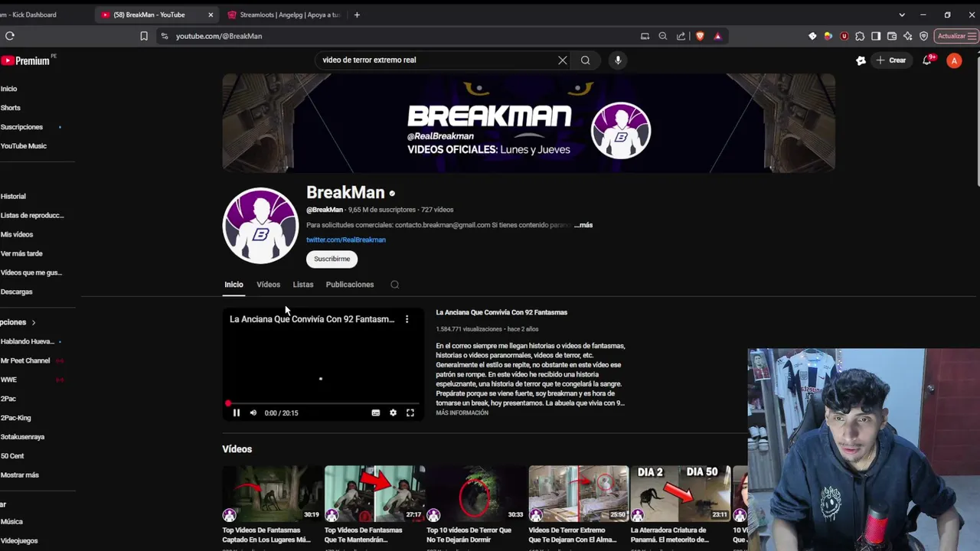This screenshot has height=551, width=980.
Task: Pause the featured video
Action: 237,413
